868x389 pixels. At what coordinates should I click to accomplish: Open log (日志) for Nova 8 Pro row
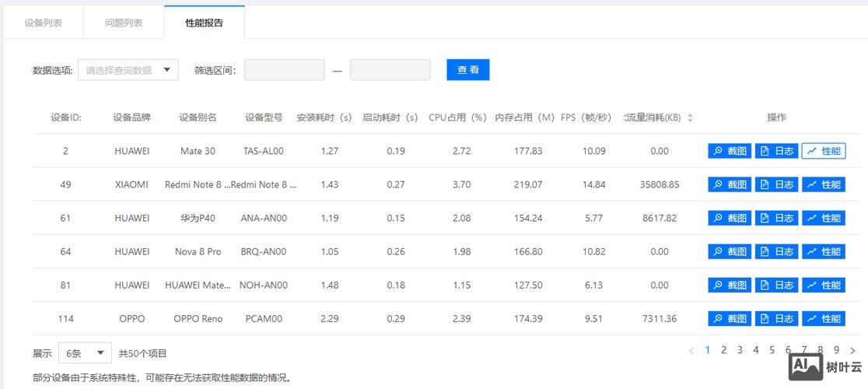[x=776, y=251]
